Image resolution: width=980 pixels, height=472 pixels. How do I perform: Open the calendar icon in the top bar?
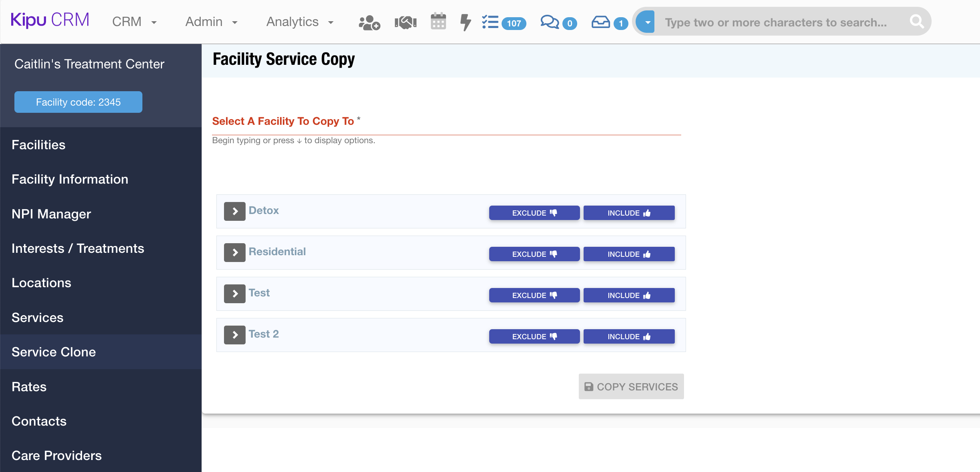(x=438, y=22)
